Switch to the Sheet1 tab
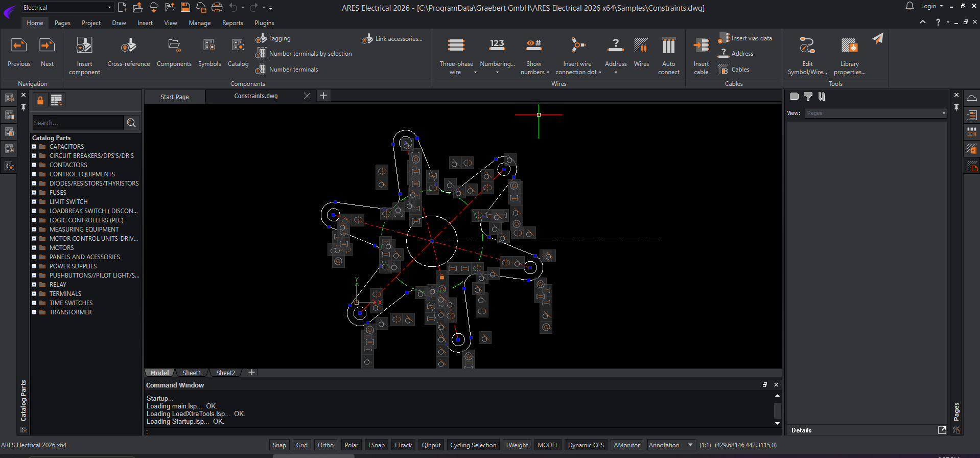The image size is (980, 458). [192, 373]
